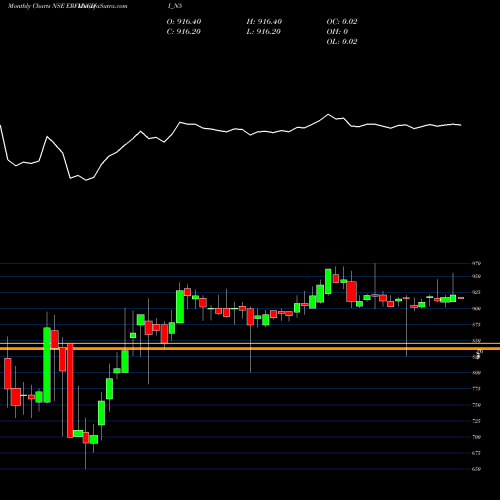The height and width of the screenshot is (500, 500).
Task: Click the 'H: 916.40' high price value
Action: (264, 22)
